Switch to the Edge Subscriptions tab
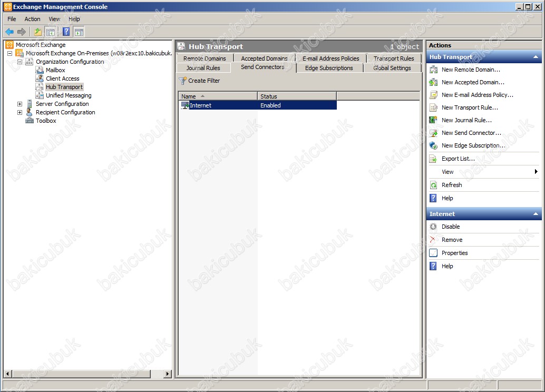 coord(329,68)
